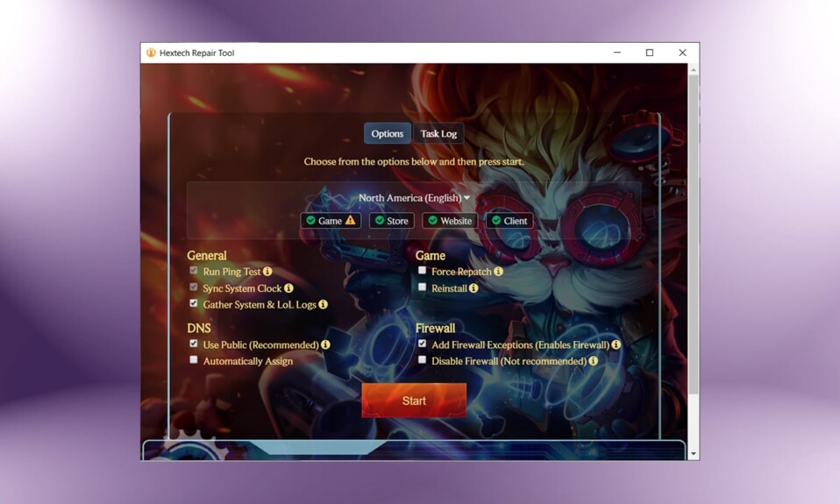Viewport: 840px width, 504px height.
Task: Uncheck Add Firewall Exceptions option
Action: pyautogui.click(x=422, y=344)
